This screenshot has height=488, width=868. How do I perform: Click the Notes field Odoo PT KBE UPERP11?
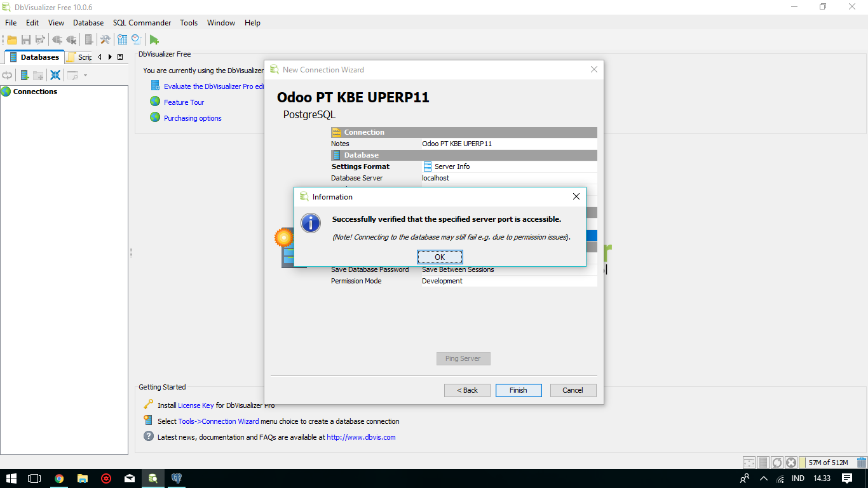509,144
